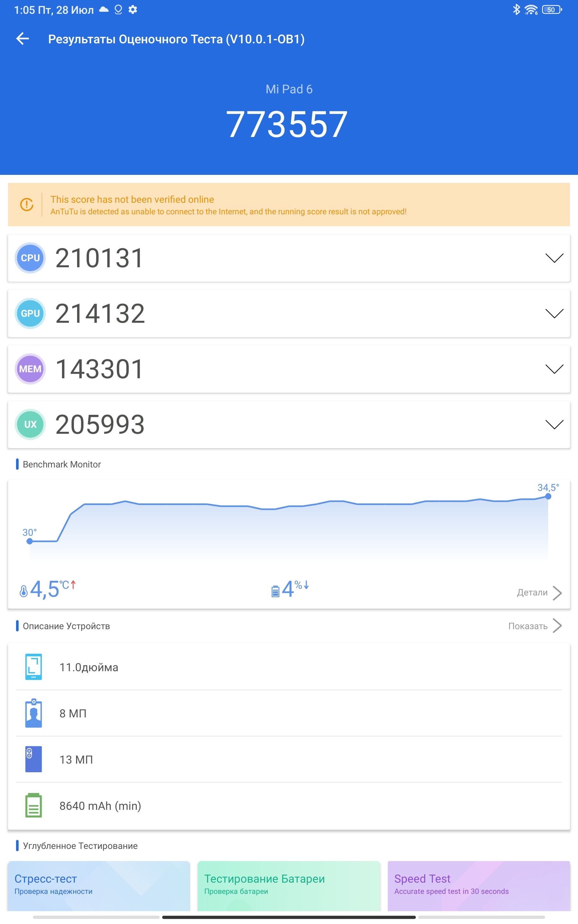Click the Описание Устройств heading

66,626
